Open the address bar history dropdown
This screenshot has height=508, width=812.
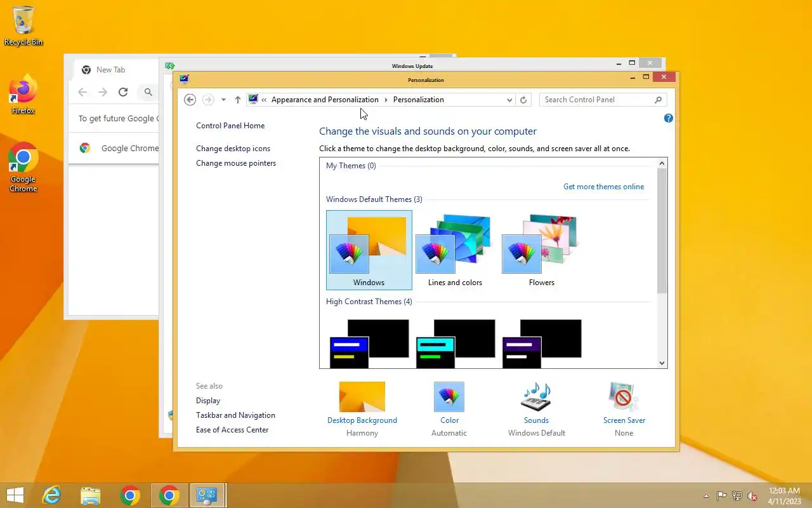509,100
